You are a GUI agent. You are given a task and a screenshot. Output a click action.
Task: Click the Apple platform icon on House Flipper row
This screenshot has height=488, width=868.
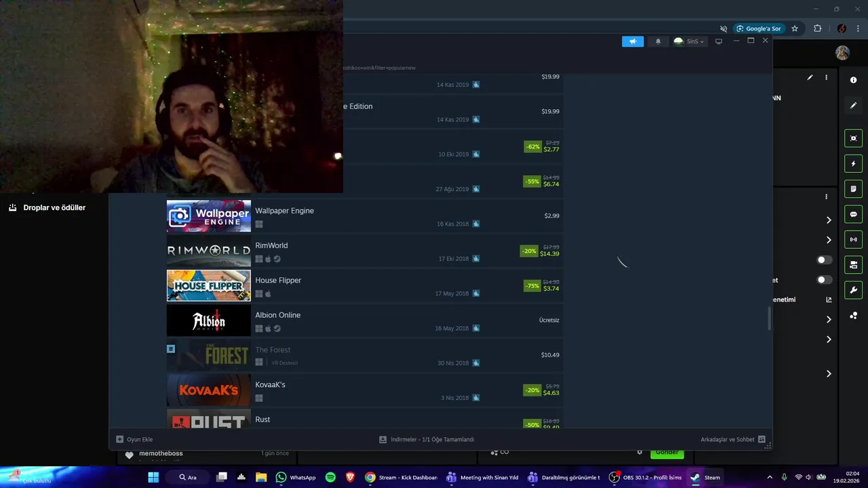click(268, 293)
